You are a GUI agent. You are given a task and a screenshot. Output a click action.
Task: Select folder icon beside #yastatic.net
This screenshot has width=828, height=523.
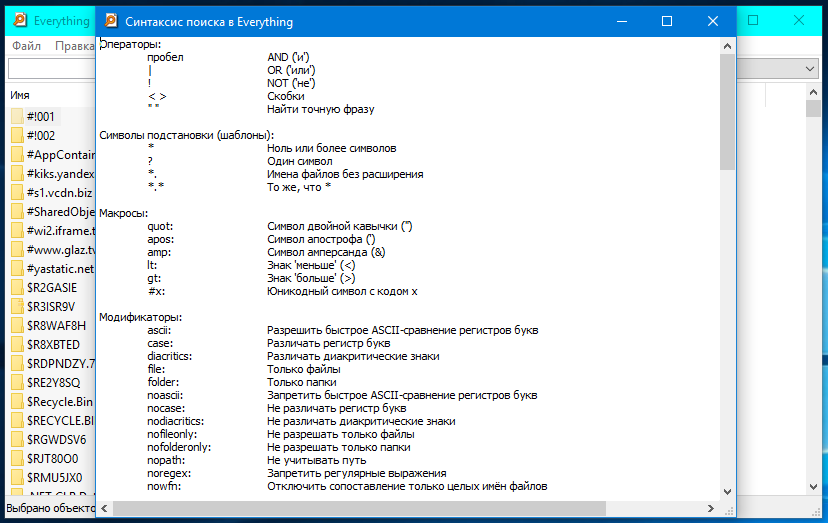point(17,268)
